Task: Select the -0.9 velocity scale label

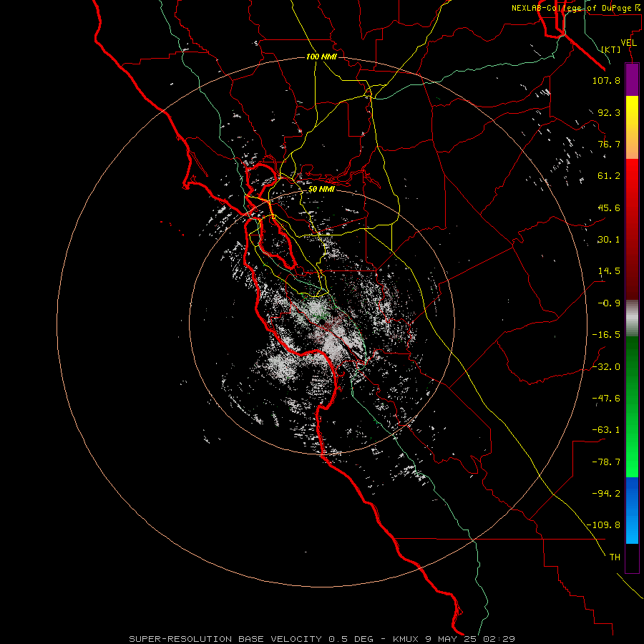Action: [x=609, y=303]
